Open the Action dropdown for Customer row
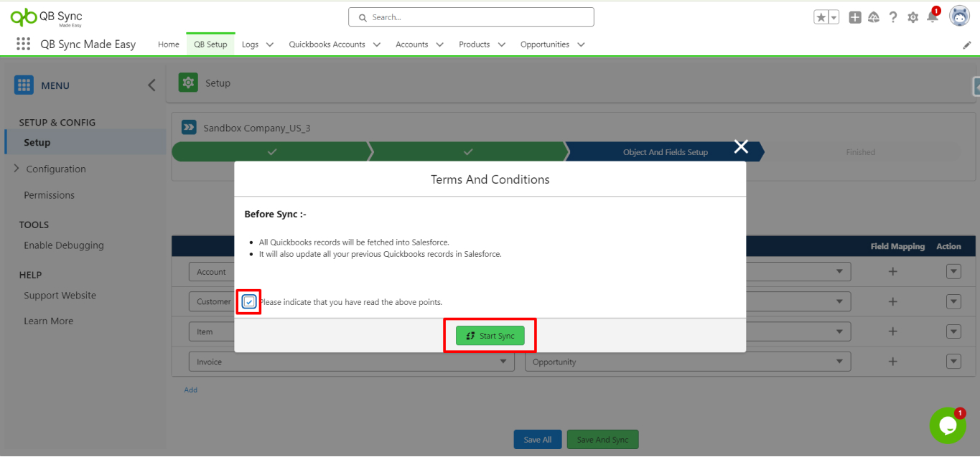This screenshot has height=457, width=980. click(953, 301)
